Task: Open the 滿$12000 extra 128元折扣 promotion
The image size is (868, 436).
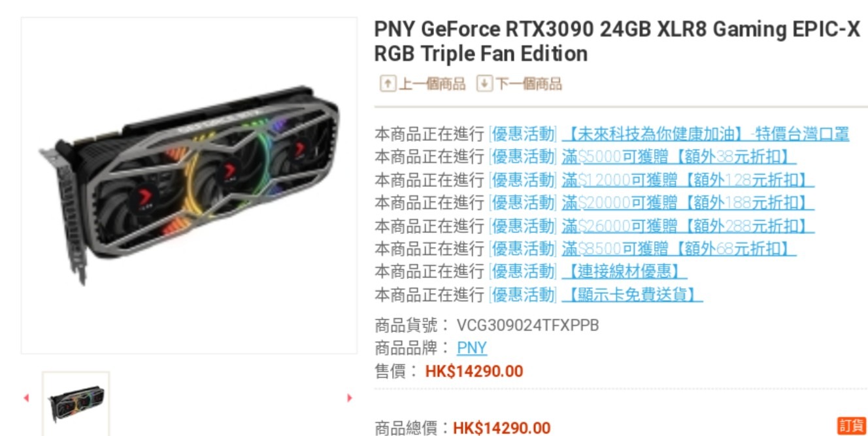Action: (688, 180)
